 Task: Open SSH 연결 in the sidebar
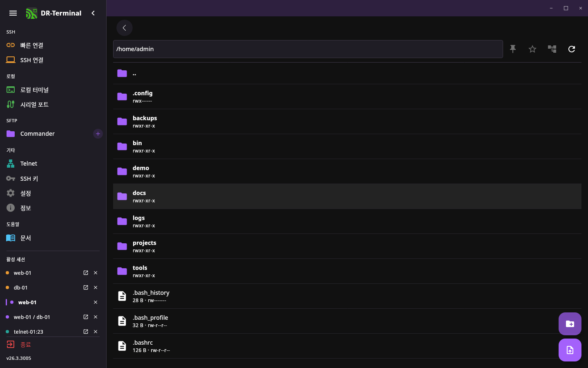pos(53,60)
